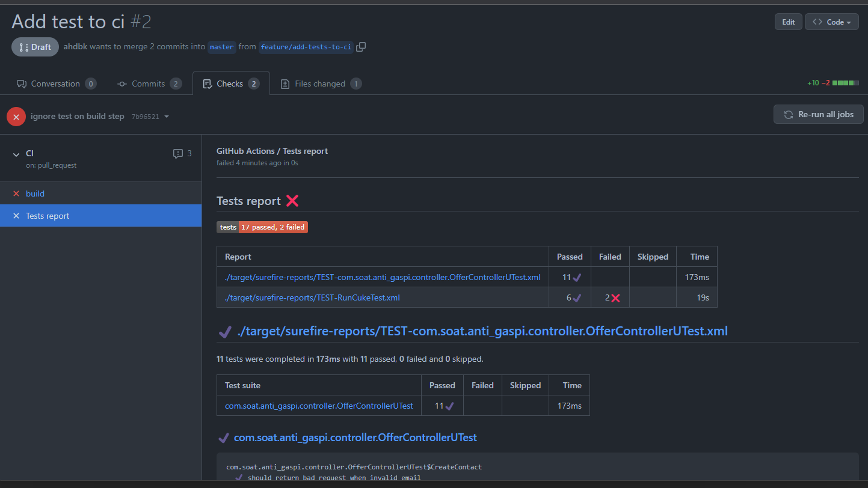Open the ahdbk user profile link

pos(75,47)
